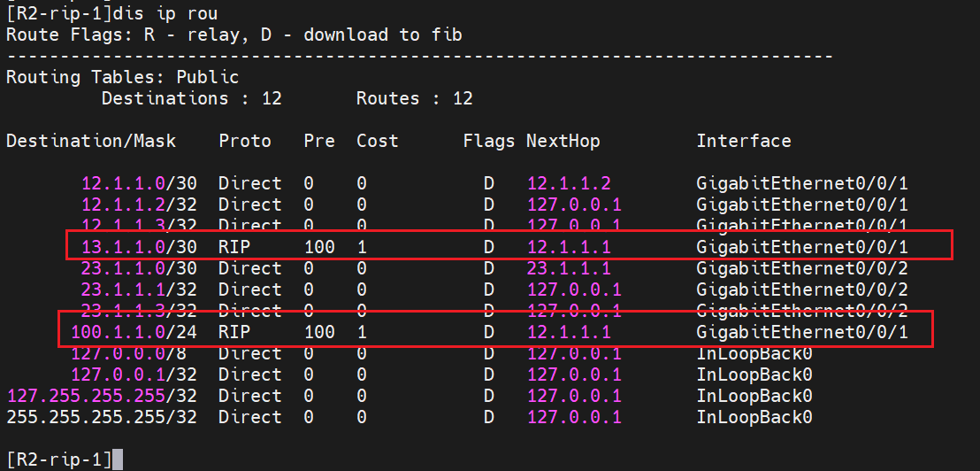Screen dimensions: 980x471
Task: Click the Destination/Mask column header
Action: tap(91, 141)
